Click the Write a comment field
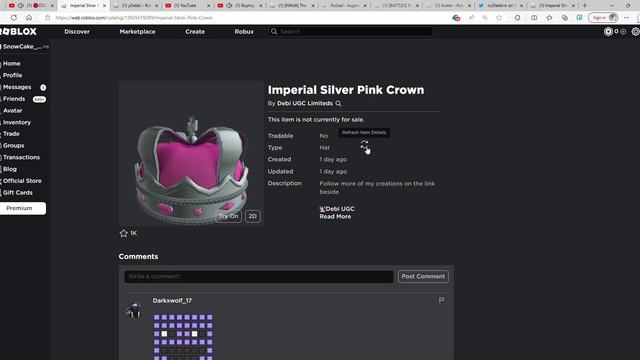Image resolution: width=640 pixels, height=360 pixels. tap(259, 277)
